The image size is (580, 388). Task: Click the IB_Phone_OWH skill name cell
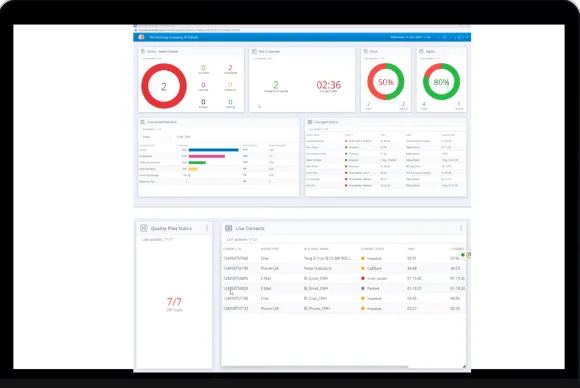(317, 308)
